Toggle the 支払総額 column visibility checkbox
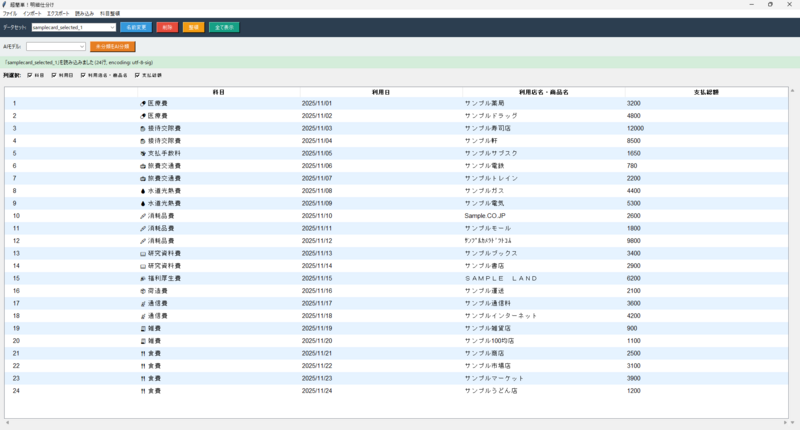Viewport: 800px width, 430px height. (137, 75)
